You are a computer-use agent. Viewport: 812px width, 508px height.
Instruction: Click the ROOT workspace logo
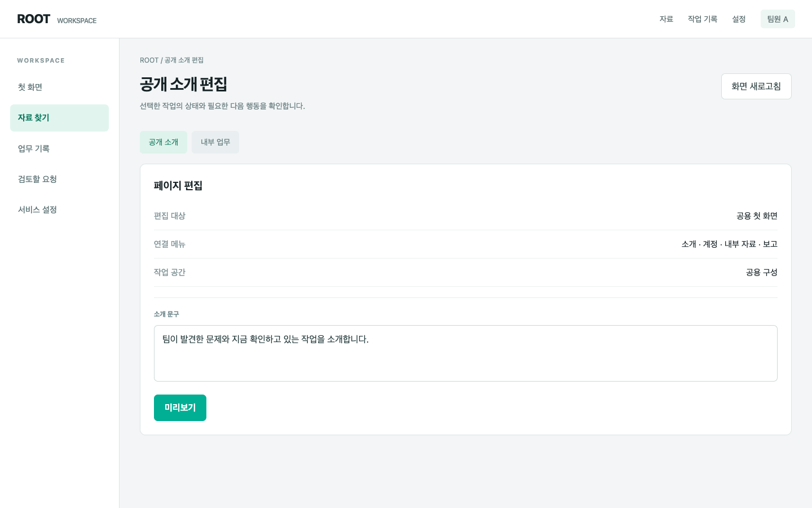[x=56, y=19]
